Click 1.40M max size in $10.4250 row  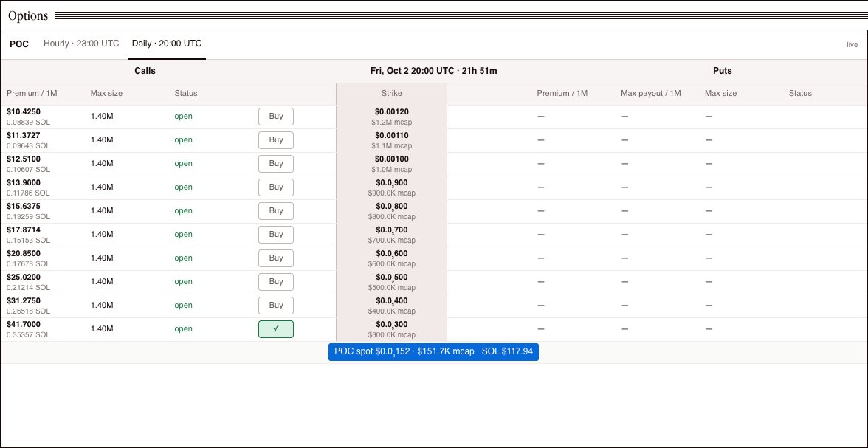point(102,117)
